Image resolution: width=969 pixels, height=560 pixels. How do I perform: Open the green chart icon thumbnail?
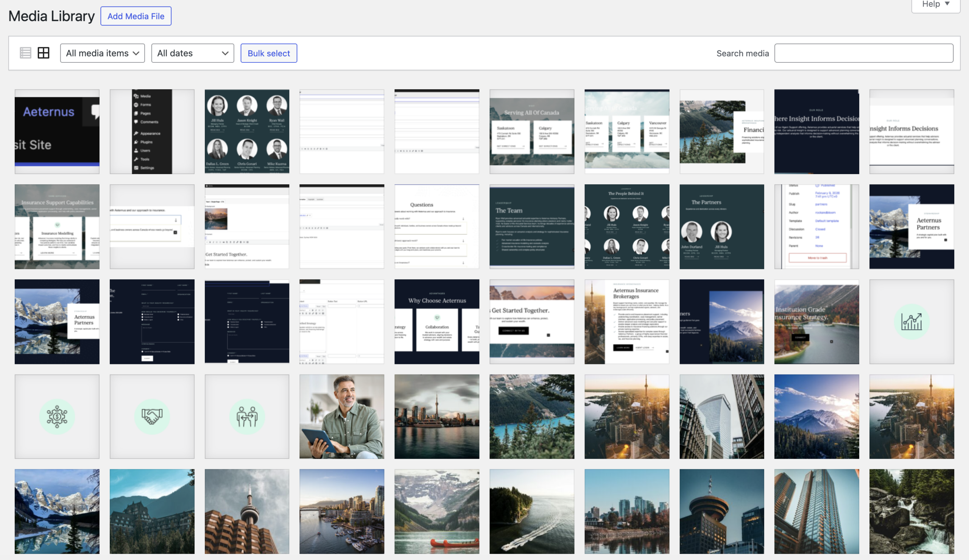[911, 321]
